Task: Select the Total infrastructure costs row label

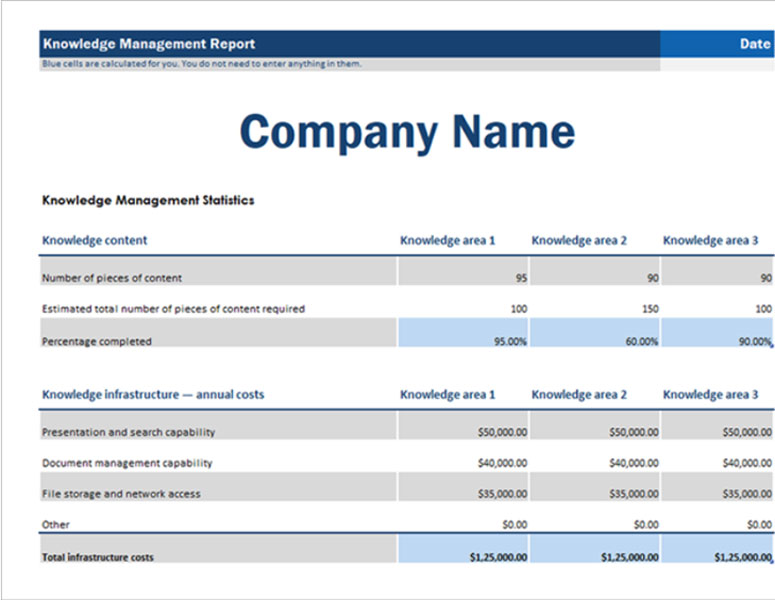Action: pos(98,557)
